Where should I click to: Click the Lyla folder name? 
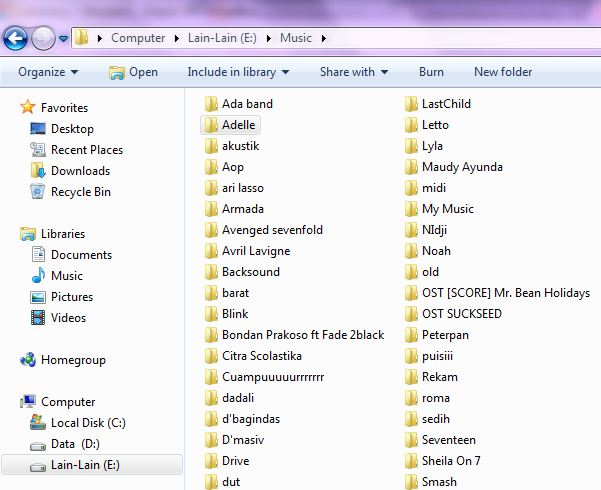click(432, 146)
